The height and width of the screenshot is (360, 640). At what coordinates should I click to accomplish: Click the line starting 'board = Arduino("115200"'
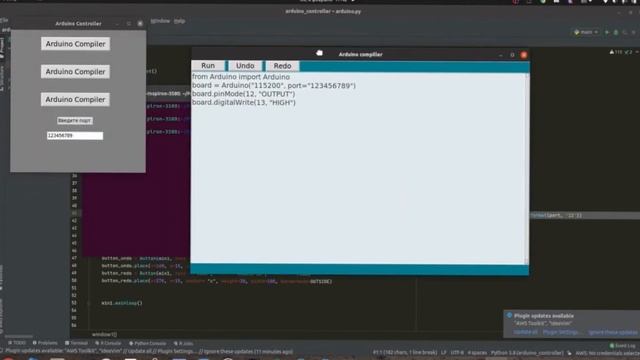pos(273,85)
